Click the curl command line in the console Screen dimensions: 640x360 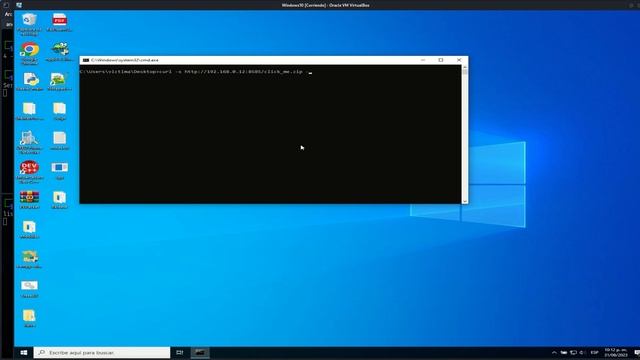pos(195,72)
